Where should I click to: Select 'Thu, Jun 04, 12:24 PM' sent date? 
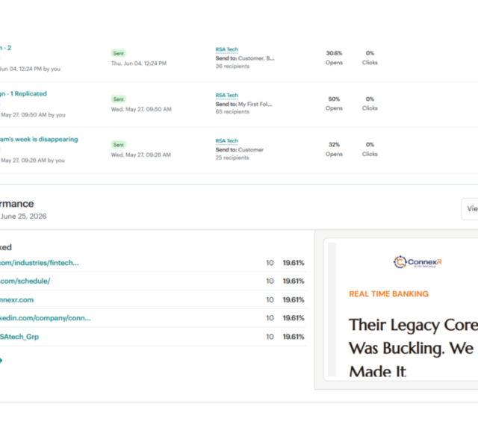[139, 63]
